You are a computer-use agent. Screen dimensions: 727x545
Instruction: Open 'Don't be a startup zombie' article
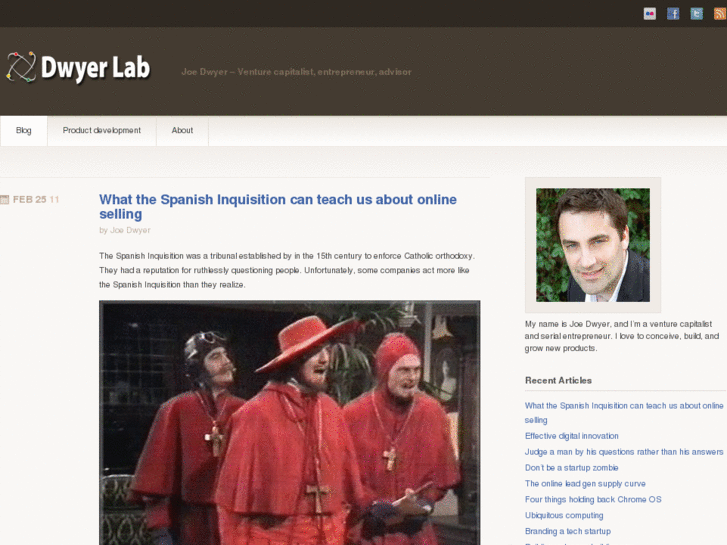572,468
